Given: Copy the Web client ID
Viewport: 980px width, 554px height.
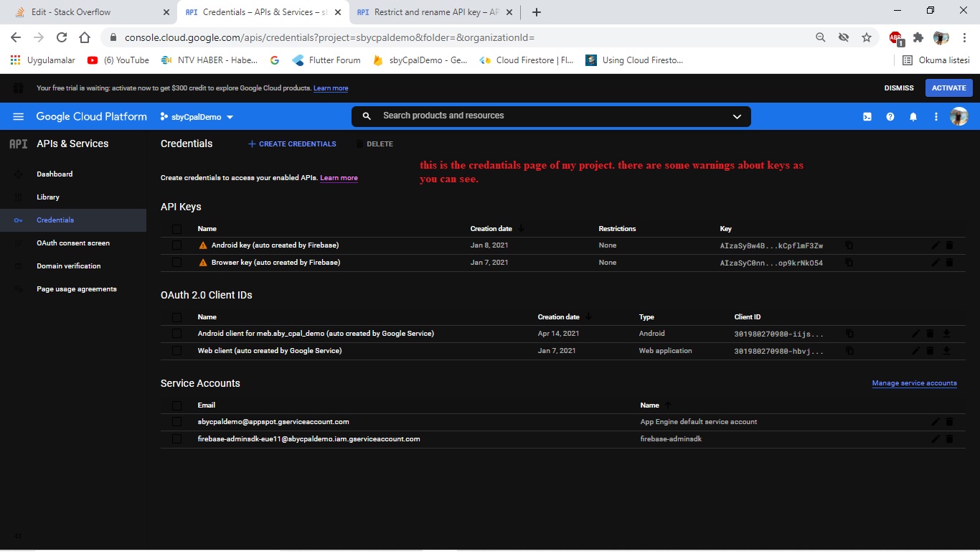Looking at the screenshot, I should pos(849,351).
